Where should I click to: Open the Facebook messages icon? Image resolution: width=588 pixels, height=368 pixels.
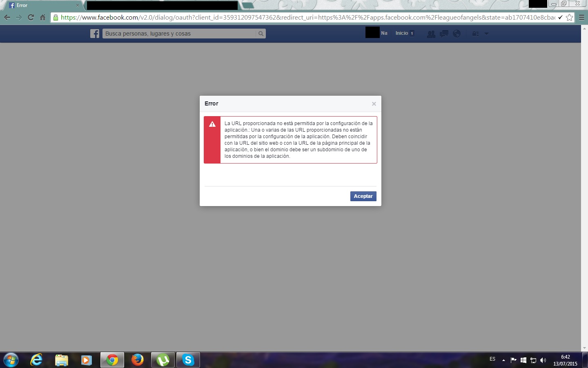pyautogui.click(x=444, y=34)
